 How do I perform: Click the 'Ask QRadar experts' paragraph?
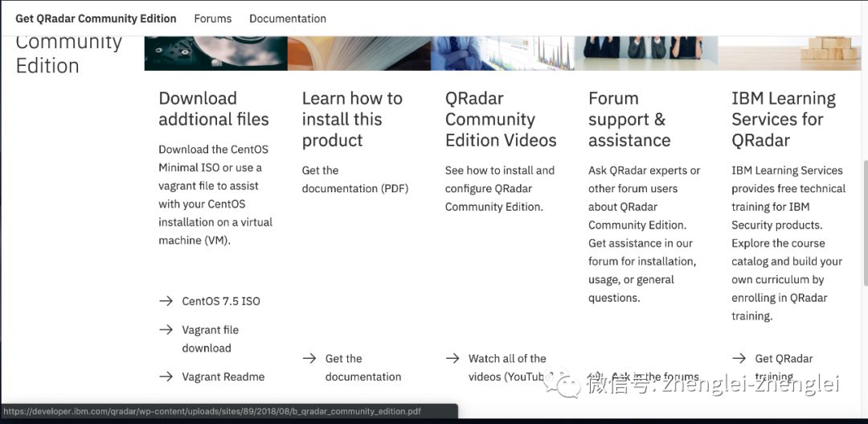pyautogui.click(x=645, y=234)
